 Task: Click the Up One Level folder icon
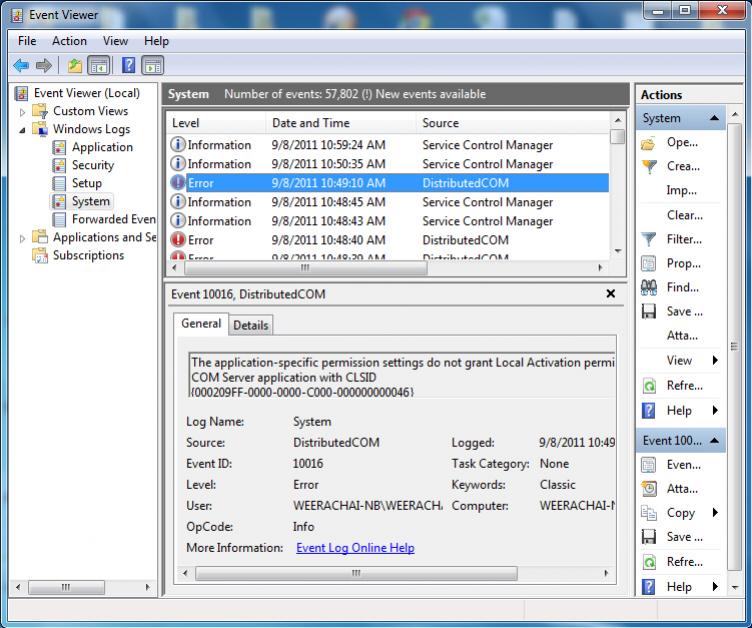(x=75, y=66)
